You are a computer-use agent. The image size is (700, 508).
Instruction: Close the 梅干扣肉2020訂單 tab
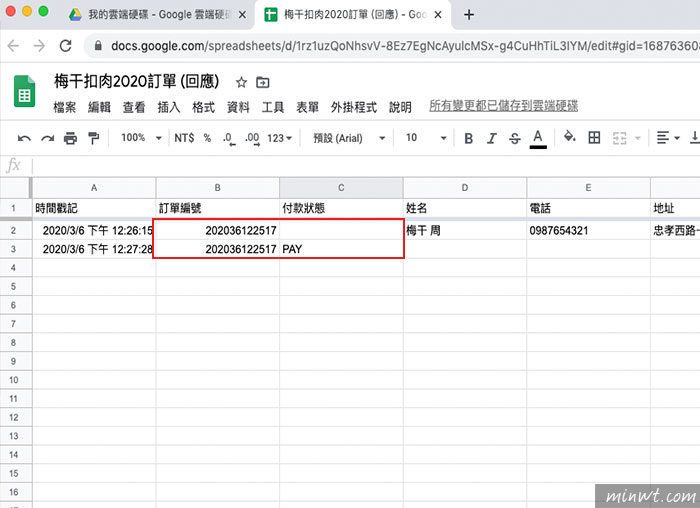tap(438, 15)
